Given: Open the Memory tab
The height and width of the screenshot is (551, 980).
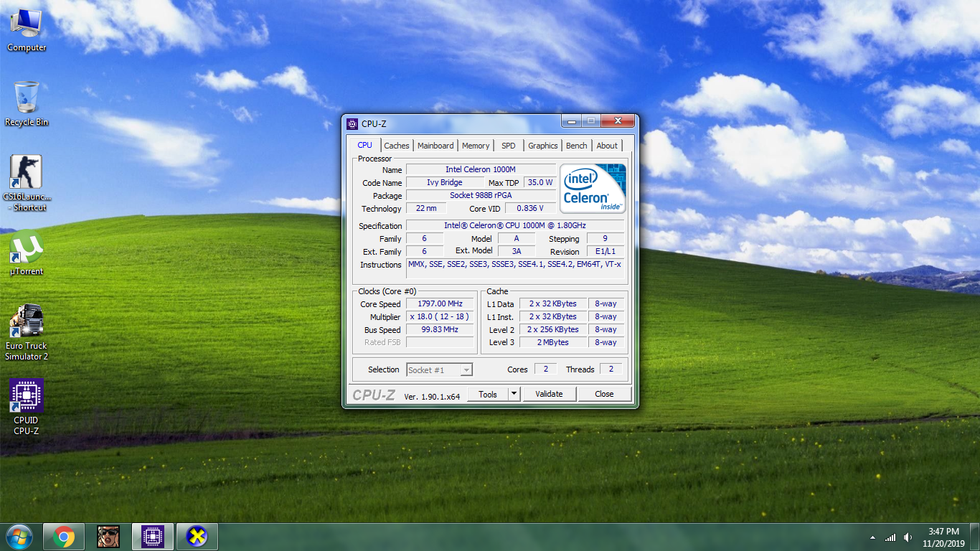Looking at the screenshot, I should 476,146.
